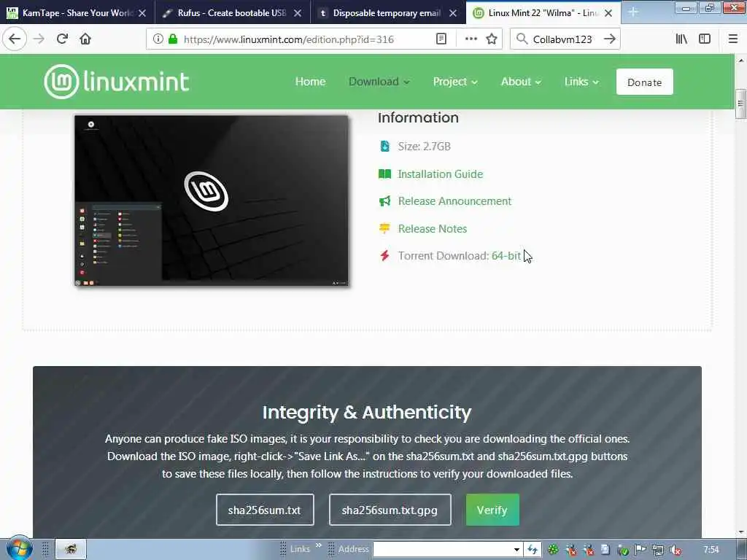Click the volume muted tray icon
The image size is (747, 560).
tap(676, 550)
